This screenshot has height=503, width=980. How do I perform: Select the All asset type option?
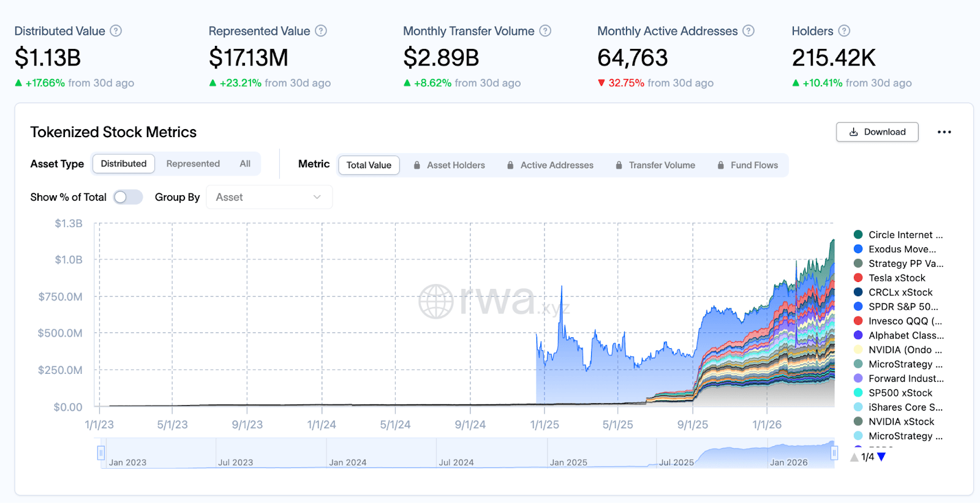pos(245,164)
